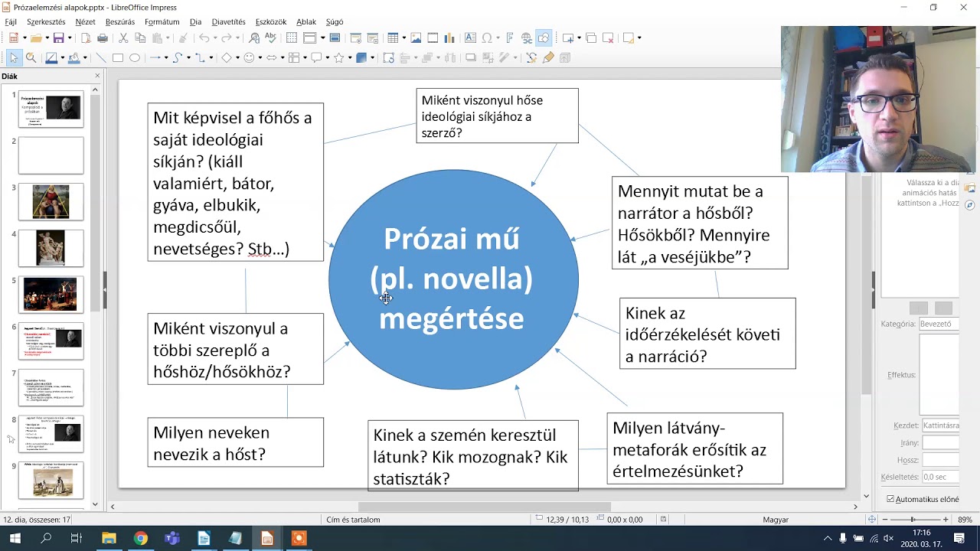The height and width of the screenshot is (551, 980).
Task: Select the Insert Line tool
Action: (x=101, y=57)
